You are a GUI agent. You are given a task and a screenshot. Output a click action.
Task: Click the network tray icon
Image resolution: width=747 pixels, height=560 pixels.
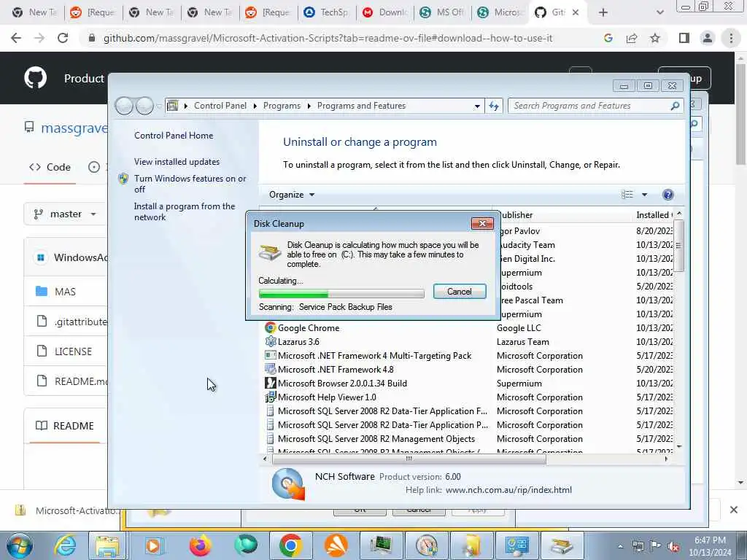(x=638, y=546)
